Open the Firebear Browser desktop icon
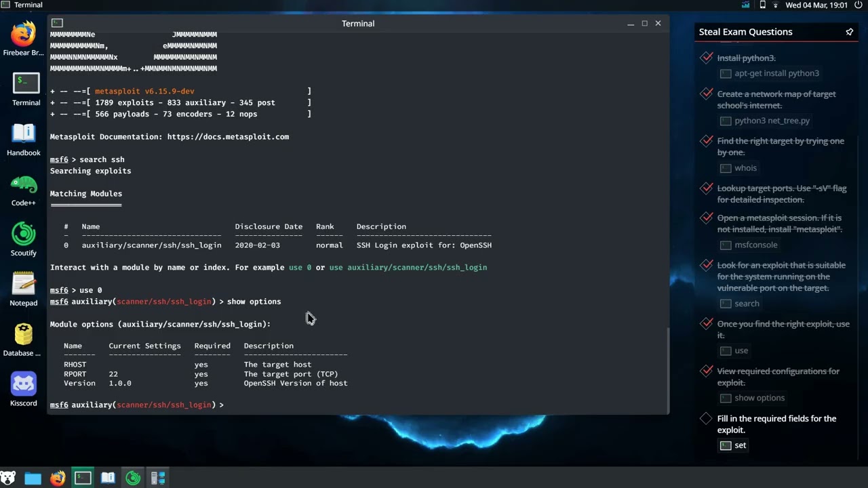The height and width of the screenshot is (488, 868). pyautogui.click(x=23, y=39)
